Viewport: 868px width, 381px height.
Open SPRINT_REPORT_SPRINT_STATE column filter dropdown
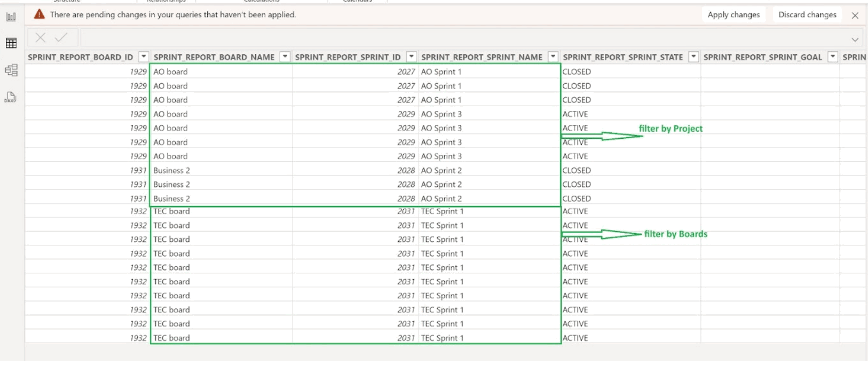693,57
